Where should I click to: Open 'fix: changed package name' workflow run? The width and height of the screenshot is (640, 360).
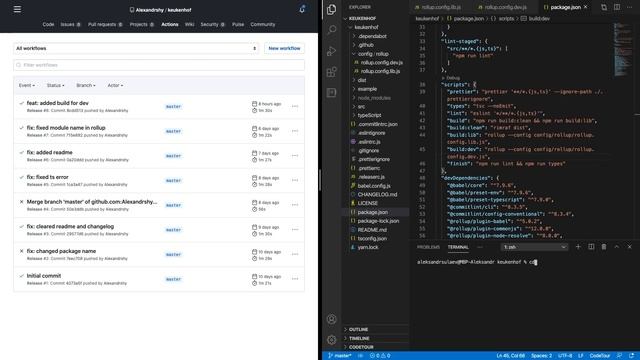click(61, 251)
